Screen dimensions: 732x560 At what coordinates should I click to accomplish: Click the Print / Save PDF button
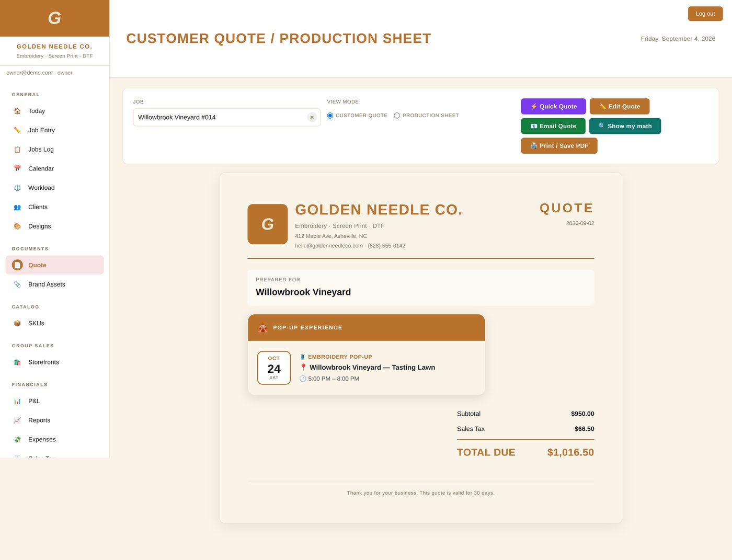[559, 146]
